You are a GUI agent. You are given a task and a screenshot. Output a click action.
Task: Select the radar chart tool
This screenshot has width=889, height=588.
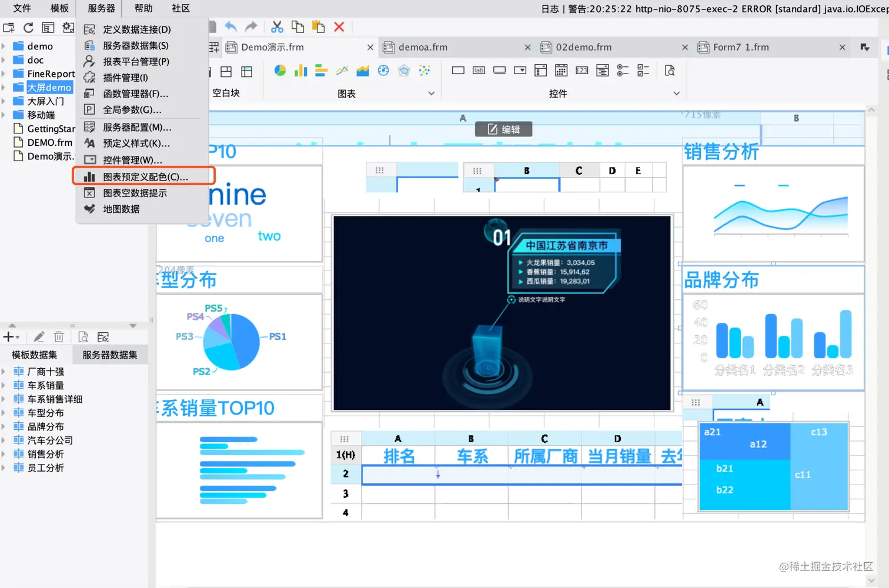pos(404,70)
